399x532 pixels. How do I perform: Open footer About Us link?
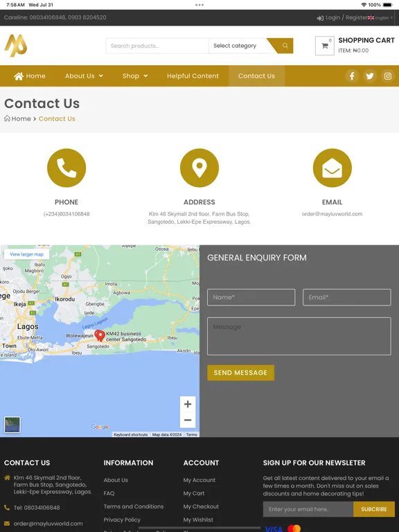coord(116,480)
